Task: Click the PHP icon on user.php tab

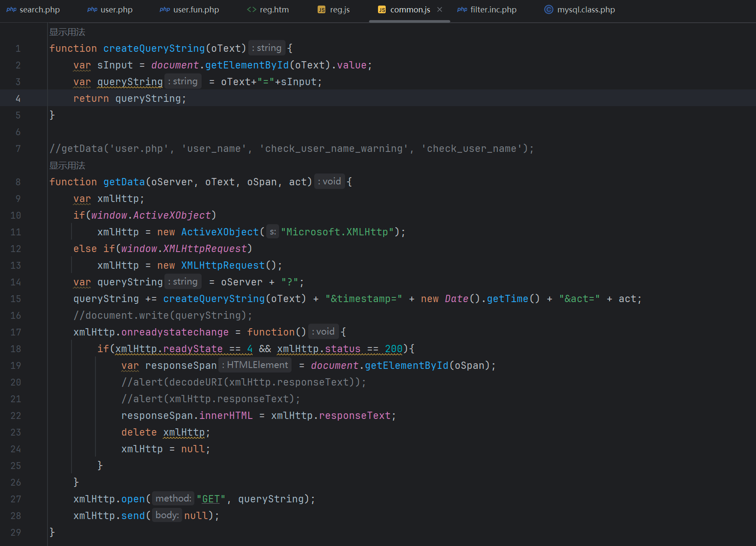Action: tap(92, 9)
